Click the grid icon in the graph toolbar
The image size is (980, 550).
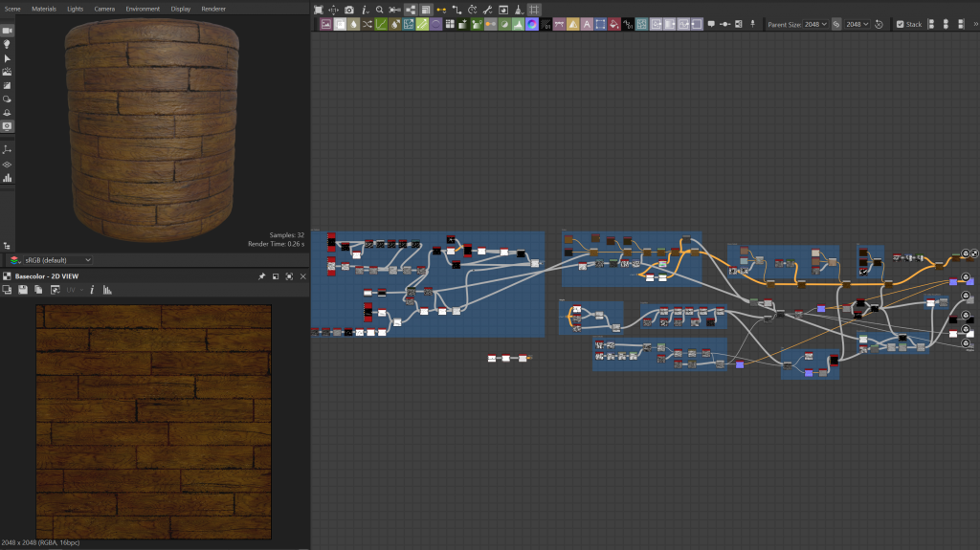tap(535, 10)
